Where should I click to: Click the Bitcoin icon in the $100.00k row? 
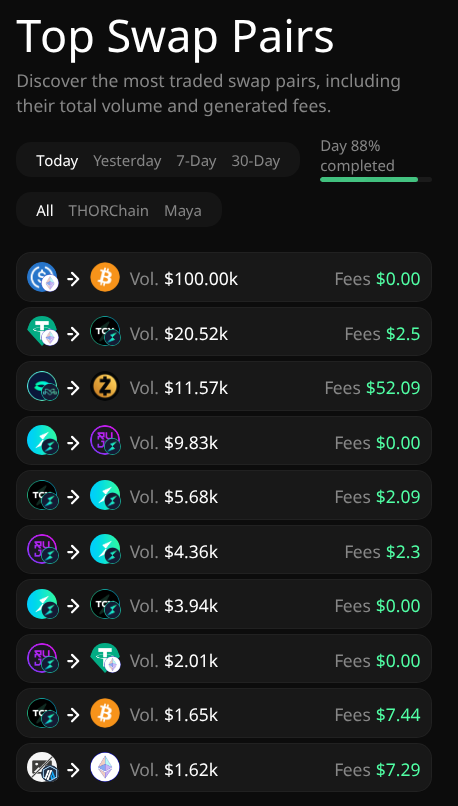tap(105, 278)
